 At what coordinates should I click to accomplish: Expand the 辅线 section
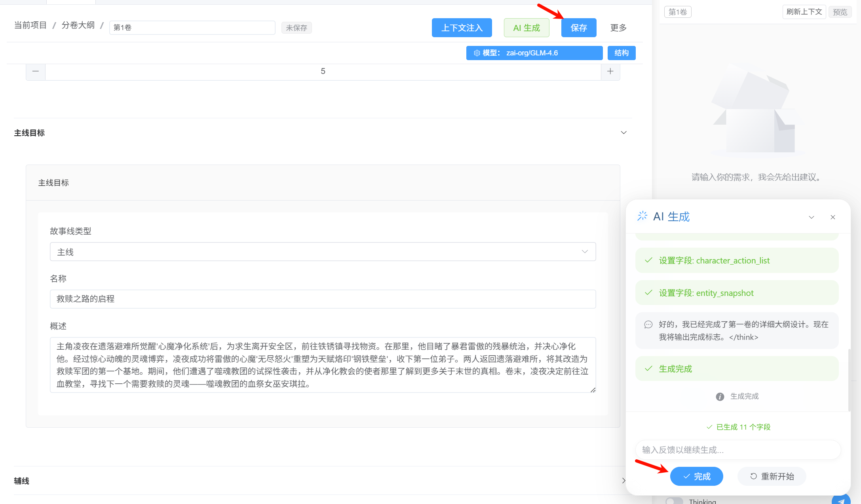coord(623,481)
